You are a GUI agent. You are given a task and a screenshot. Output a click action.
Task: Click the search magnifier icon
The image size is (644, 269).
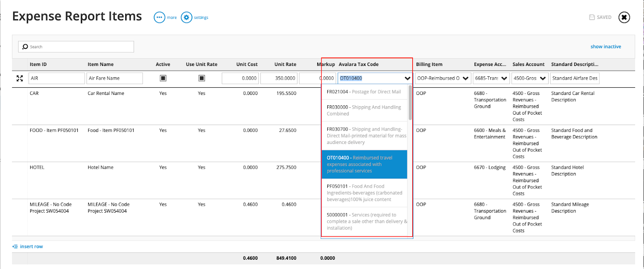click(x=25, y=47)
